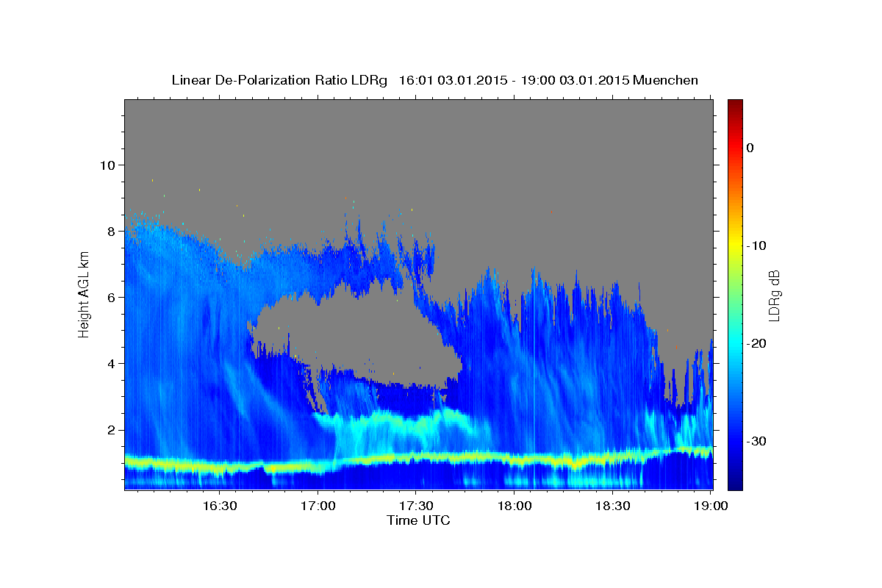Click the 17:00 time tick label

tap(318, 506)
